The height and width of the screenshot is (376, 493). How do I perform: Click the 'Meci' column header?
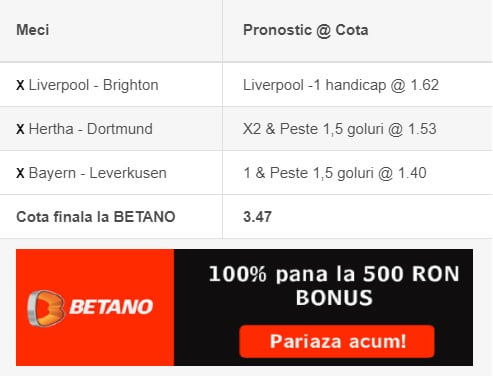pyautogui.click(x=33, y=30)
